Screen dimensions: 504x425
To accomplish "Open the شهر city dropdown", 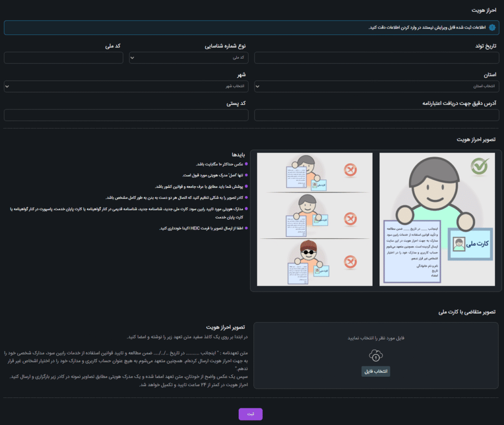I will tap(126, 86).
